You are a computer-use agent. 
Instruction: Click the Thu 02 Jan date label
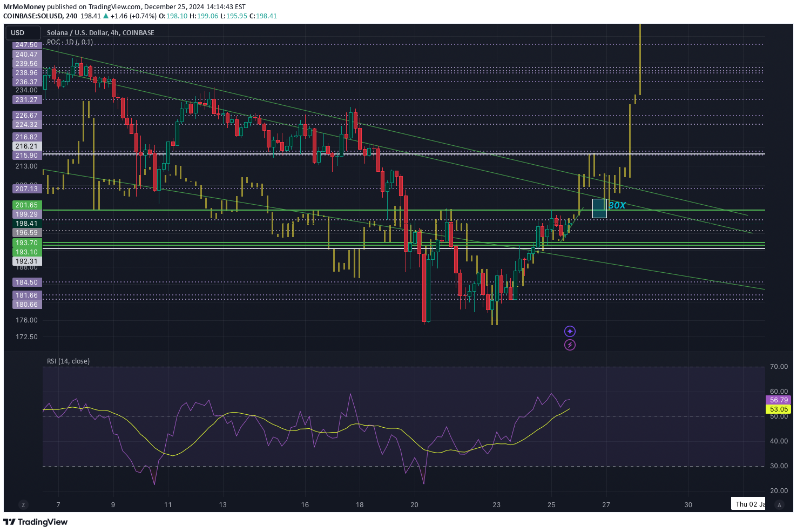tap(749, 504)
